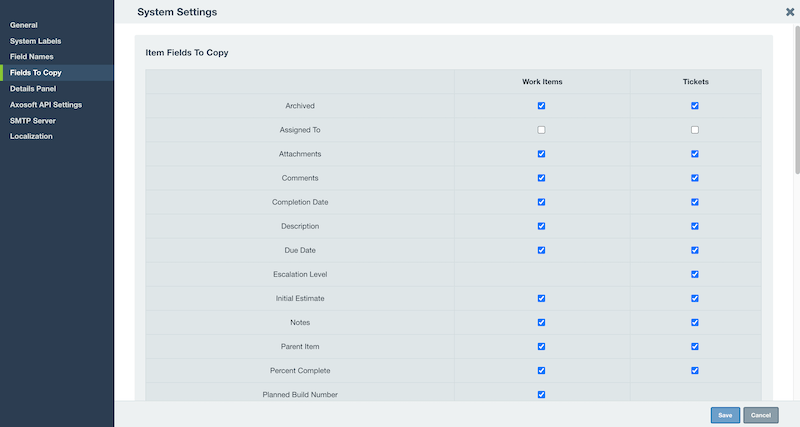
Task: Select System Labels in sidebar
Action: (35, 41)
